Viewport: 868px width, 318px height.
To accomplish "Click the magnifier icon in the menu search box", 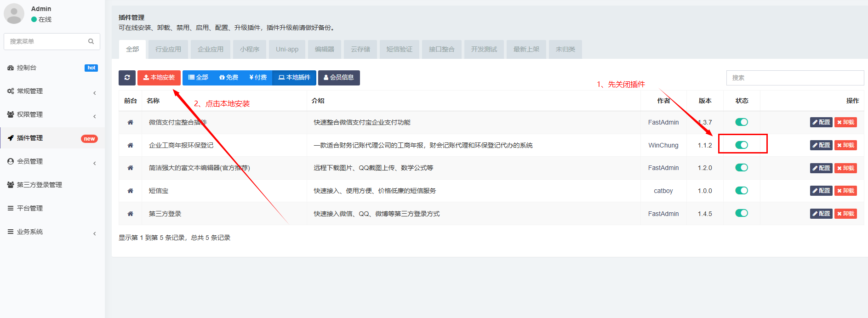I will (91, 41).
